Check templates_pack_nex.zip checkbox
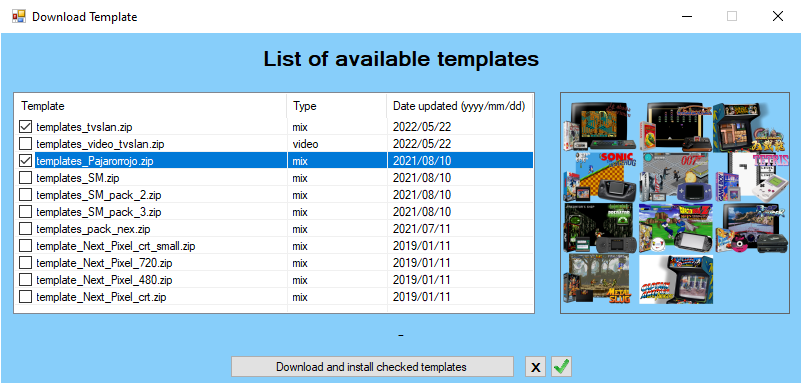This screenshot has height=384, width=802. point(25,229)
